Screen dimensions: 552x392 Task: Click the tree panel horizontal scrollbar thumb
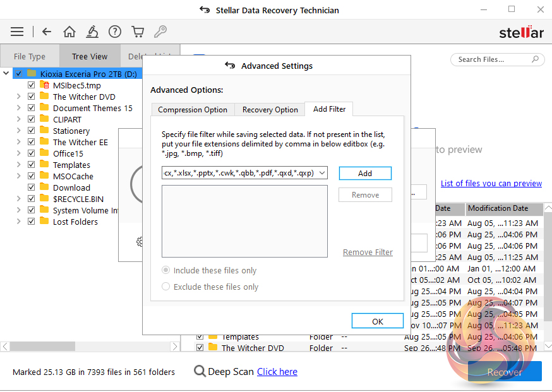click(42, 347)
